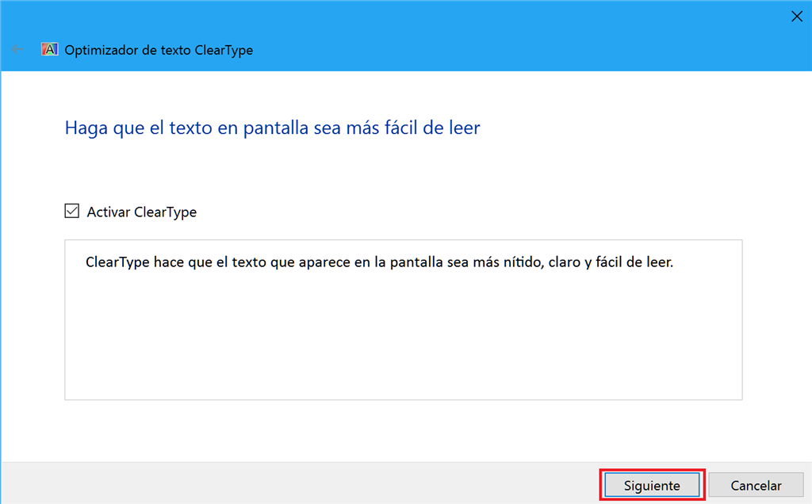Image resolution: width=812 pixels, height=504 pixels.
Task: Click the heading 'Haga que el texto en pantalla sea más fácil de leer'
Action: 273,128
